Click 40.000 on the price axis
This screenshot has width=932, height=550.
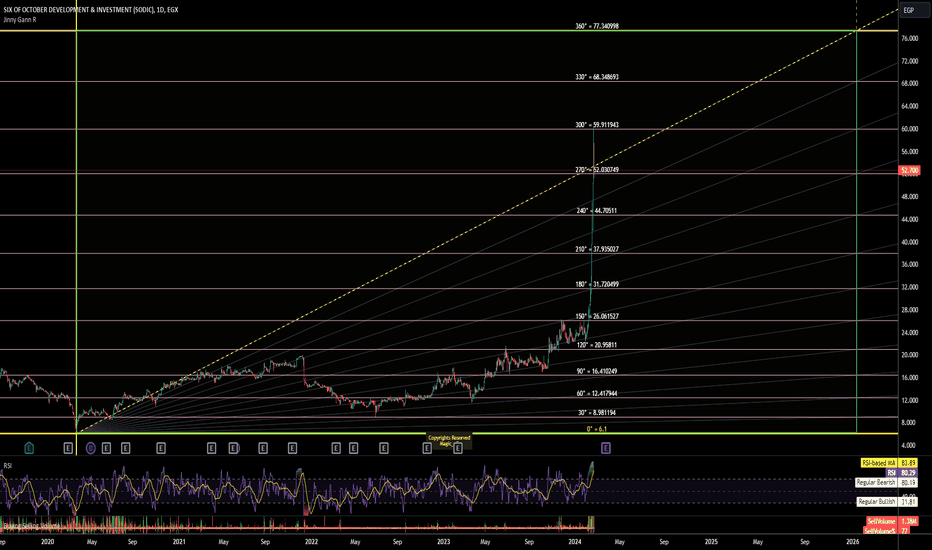click(910, 242)
